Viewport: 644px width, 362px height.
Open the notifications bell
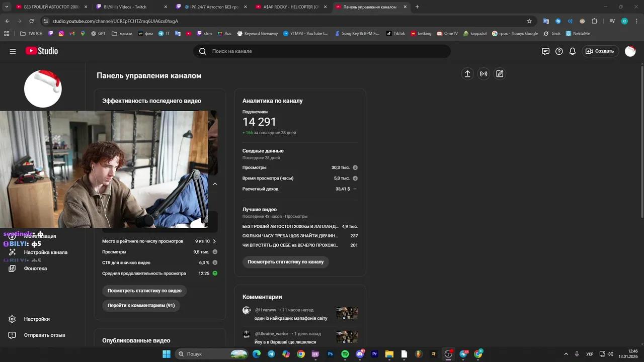pos(573,51)
